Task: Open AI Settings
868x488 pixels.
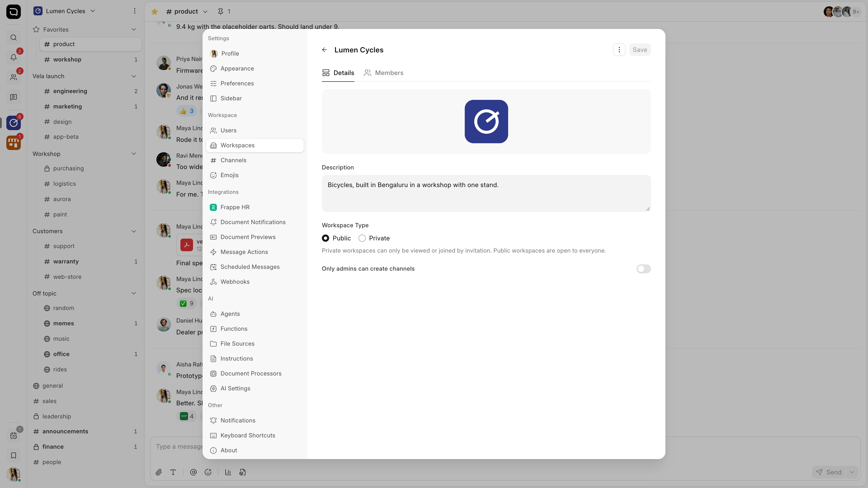Action: 255,388
